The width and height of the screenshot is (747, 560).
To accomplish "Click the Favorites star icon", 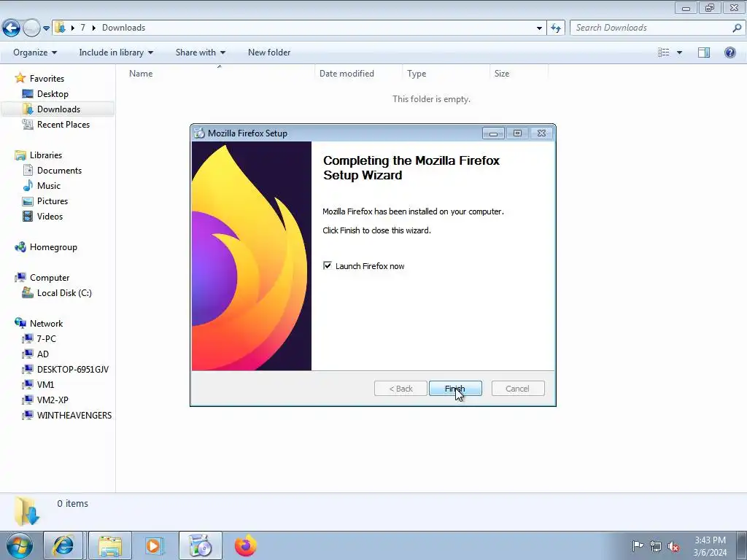I will pos(20,78).
